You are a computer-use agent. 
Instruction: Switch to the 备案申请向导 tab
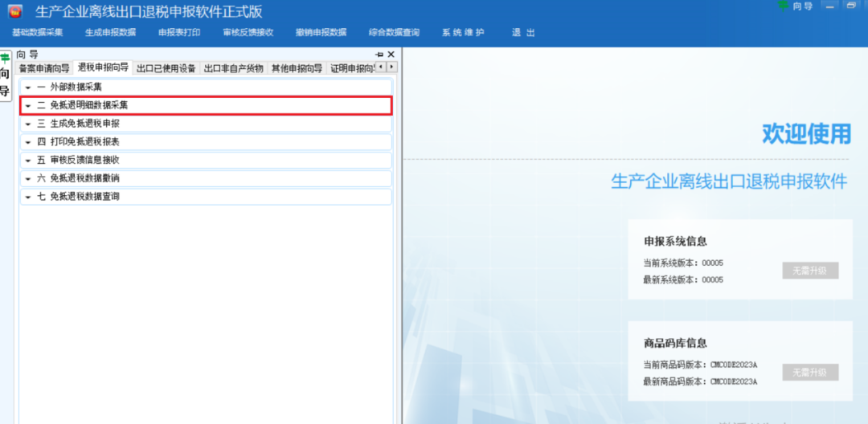44,68
